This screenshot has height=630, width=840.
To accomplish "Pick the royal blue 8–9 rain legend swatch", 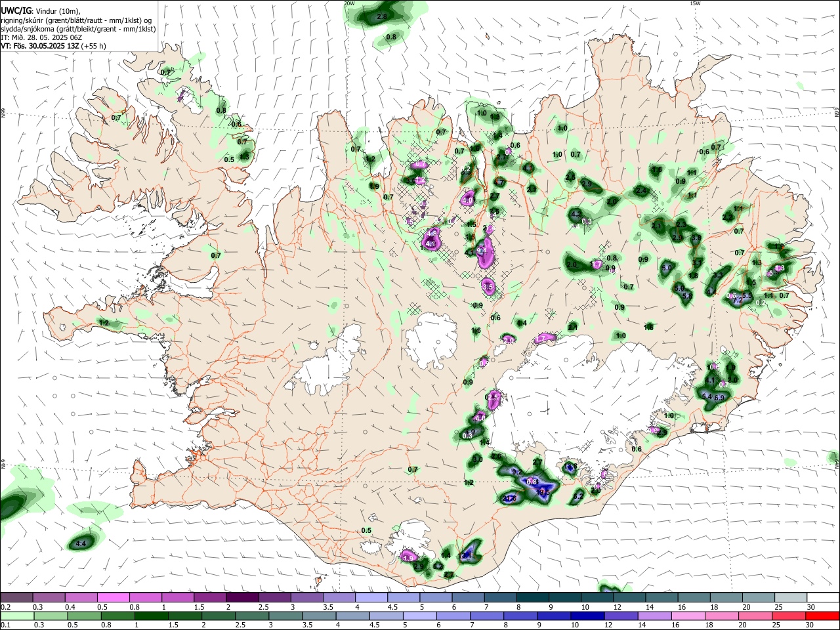I will tap(520, 616).
